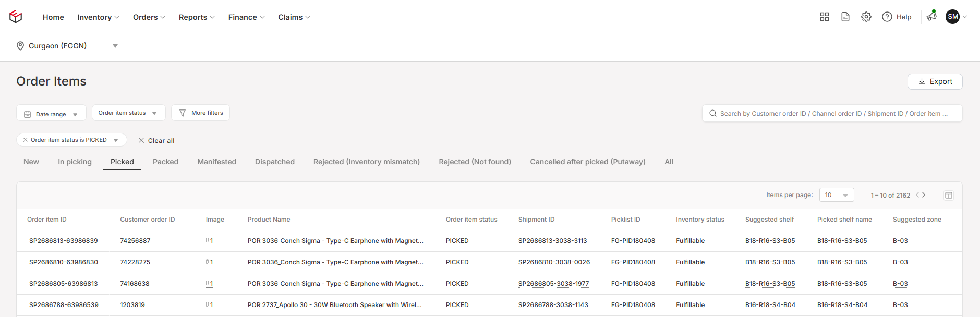Open image for order SP2686810-63986830
Image resolution: width=980 pixels, height=317 pixels.
tap(209, 262)
